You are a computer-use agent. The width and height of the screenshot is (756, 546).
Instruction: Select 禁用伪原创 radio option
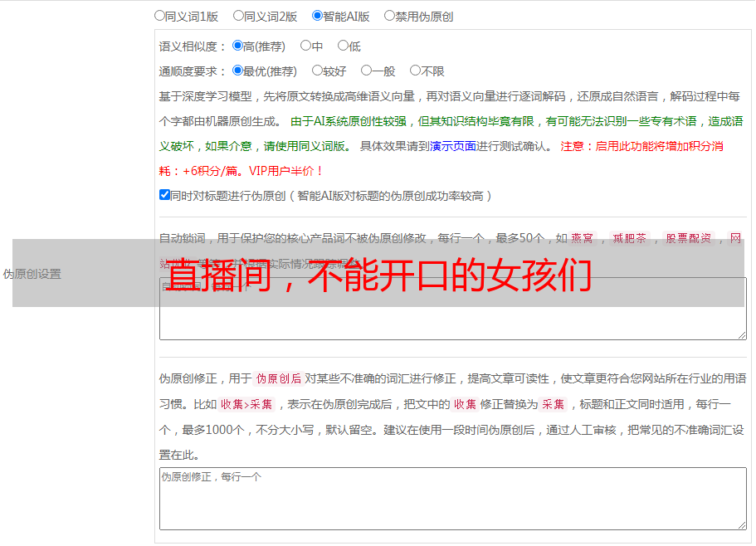pos(389,16)
